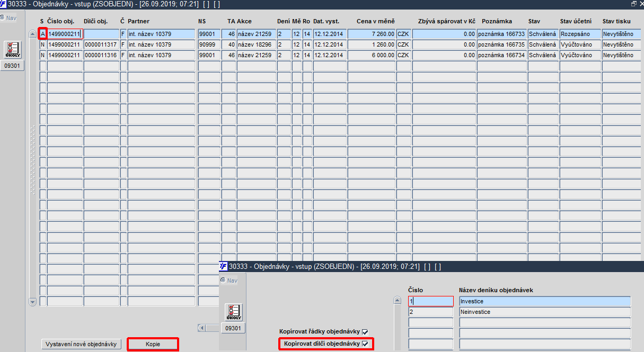Viewport: 644px width, 352px height.
Task: Click the Číslo obj. field in the row with price 7 260.00
Action: (x=65, y=34)
